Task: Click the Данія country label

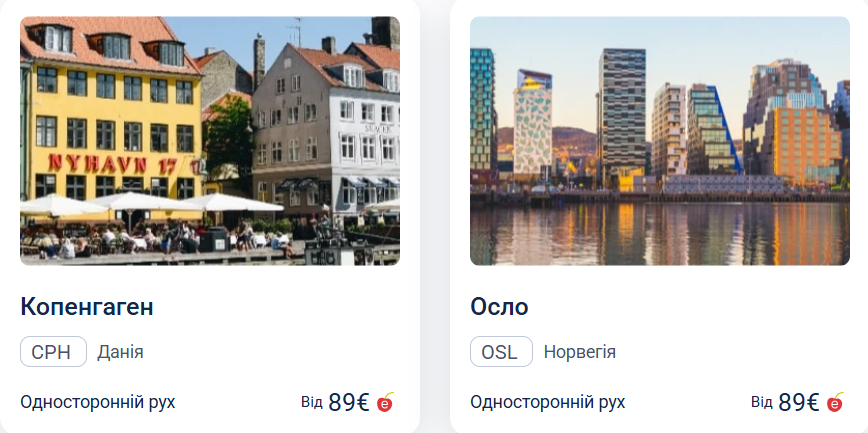Action: 120,352
